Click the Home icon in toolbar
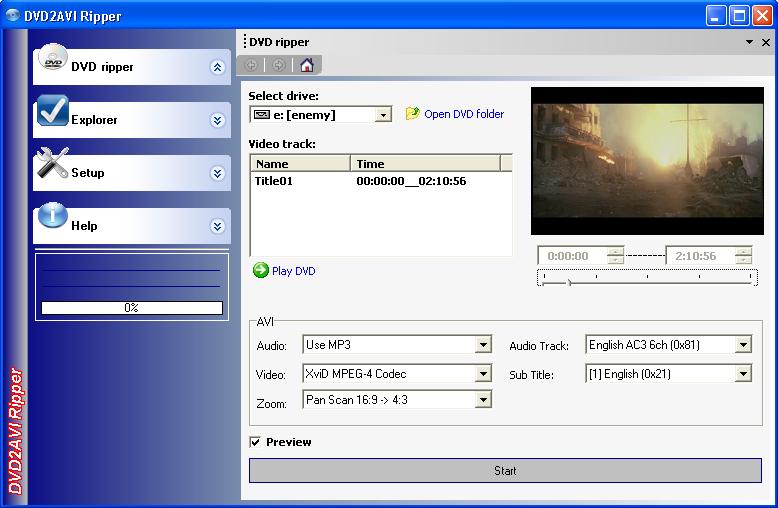Screen dimensions: 778x508 [307, 65]
